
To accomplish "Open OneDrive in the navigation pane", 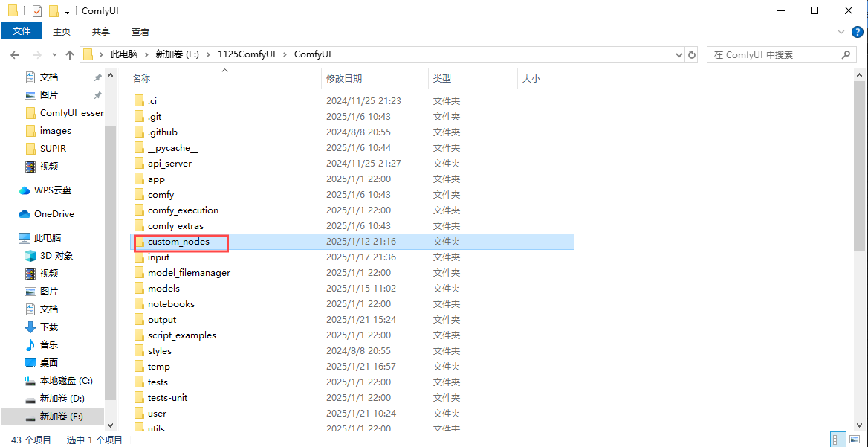I will [x=54, y=214].
